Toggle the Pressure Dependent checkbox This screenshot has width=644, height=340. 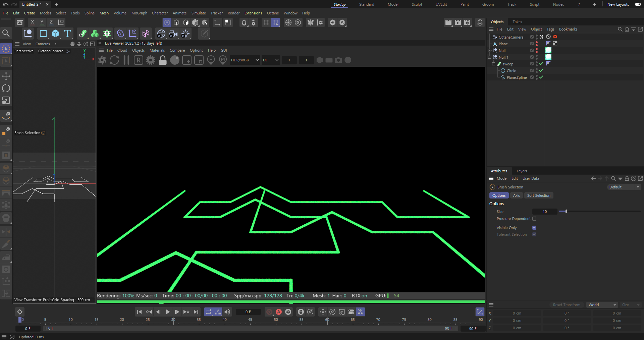(x=534, y=219)
